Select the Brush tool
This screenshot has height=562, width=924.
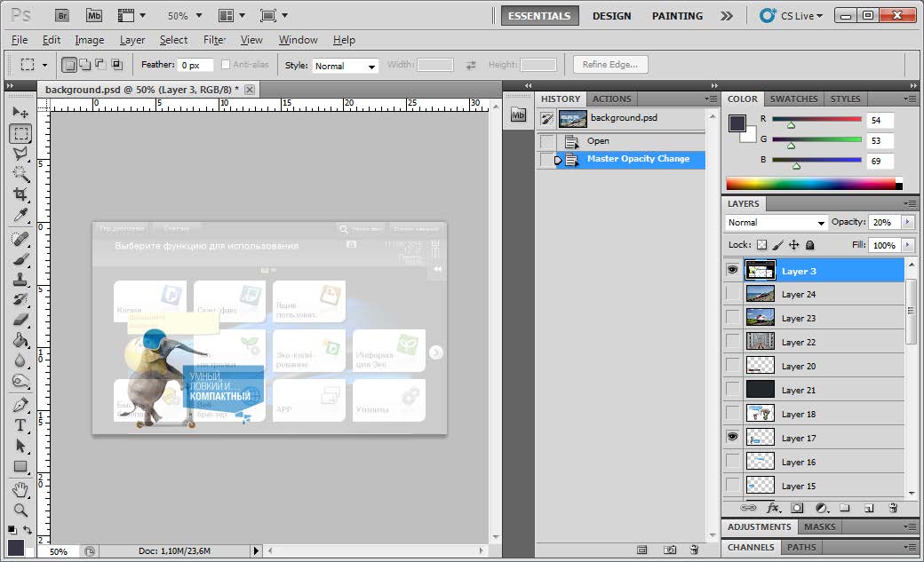coord(20,259)
